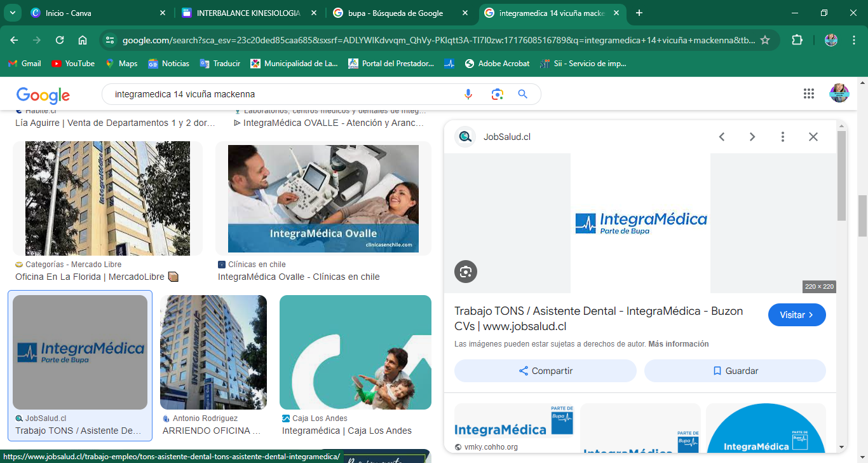The height and width of the screenshot is (463, 868).
Task: Click the Guardar button
Action: click(x=735, y=371)
